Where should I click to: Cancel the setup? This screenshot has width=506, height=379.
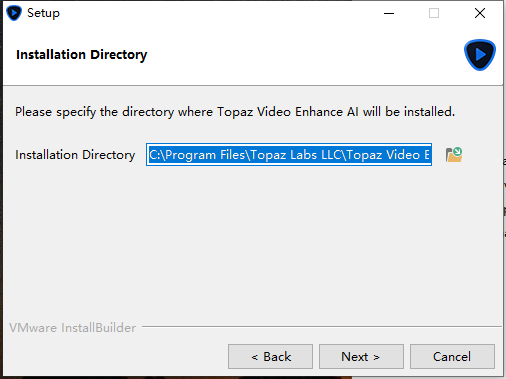(452, 357)
